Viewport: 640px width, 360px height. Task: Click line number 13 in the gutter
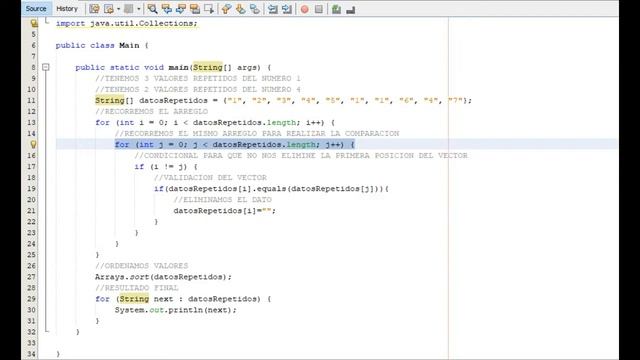click(x=31, y=122)
